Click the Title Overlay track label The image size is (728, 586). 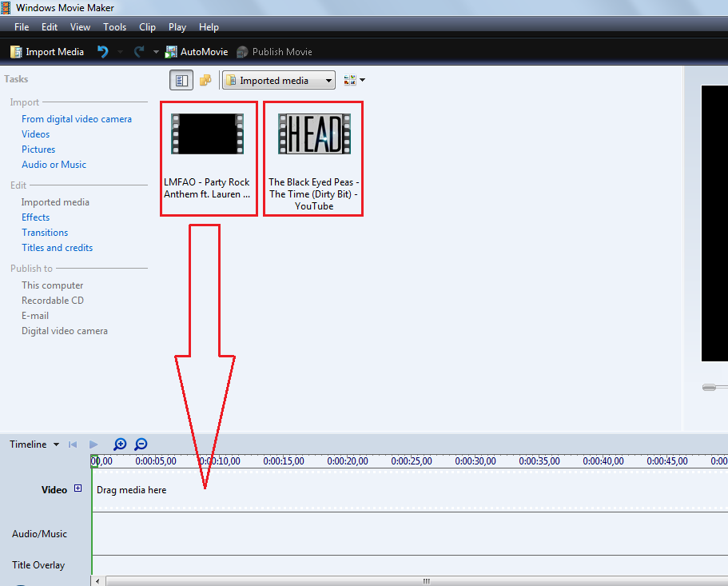pos(38,565)
